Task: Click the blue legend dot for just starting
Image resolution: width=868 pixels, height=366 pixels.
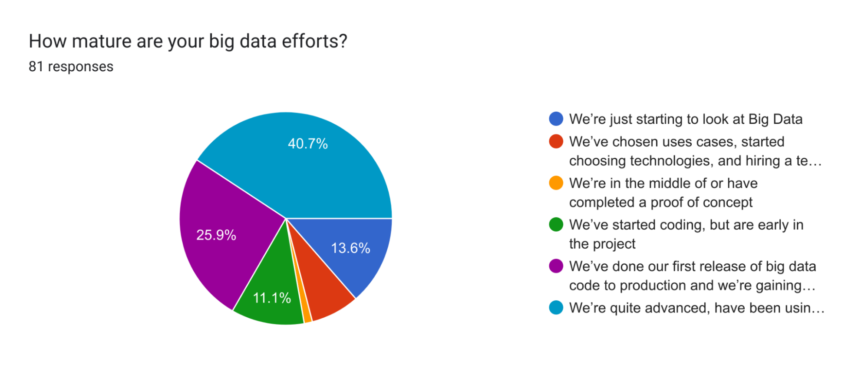Action: pyautogui.click(x=556, y=119)
